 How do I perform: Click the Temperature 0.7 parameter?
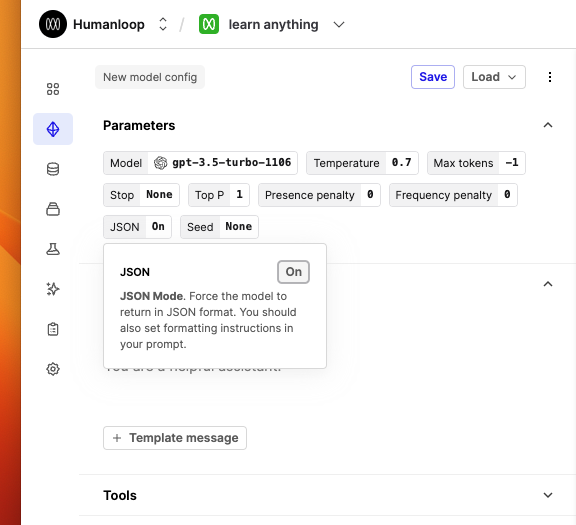click(362, 163)
